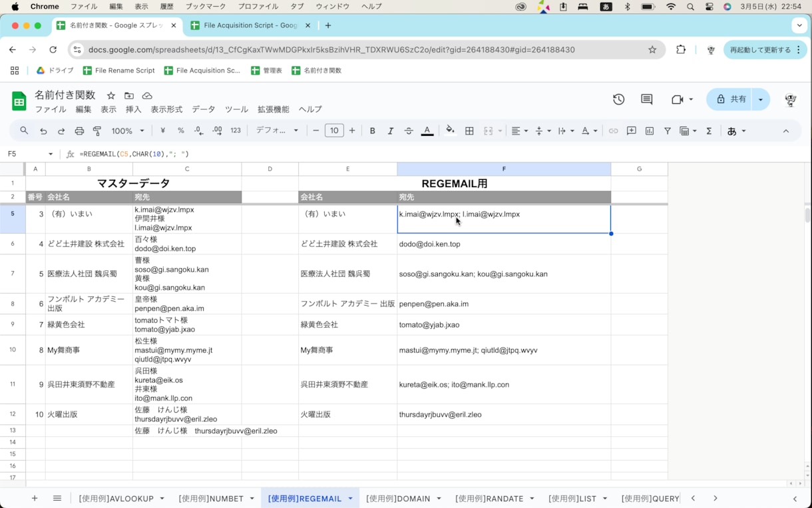
Task: Open the text color picker
Action: [x=427, y=131]
